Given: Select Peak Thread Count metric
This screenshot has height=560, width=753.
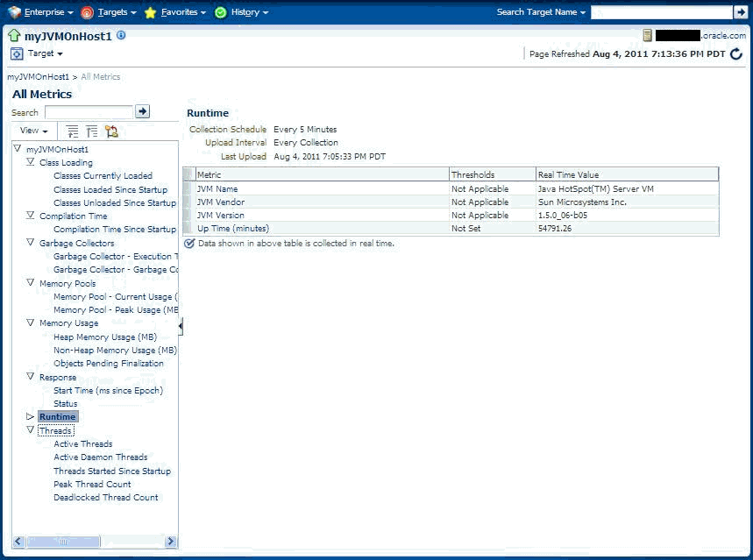Looking at the screenshot, I should coord(92,484).
